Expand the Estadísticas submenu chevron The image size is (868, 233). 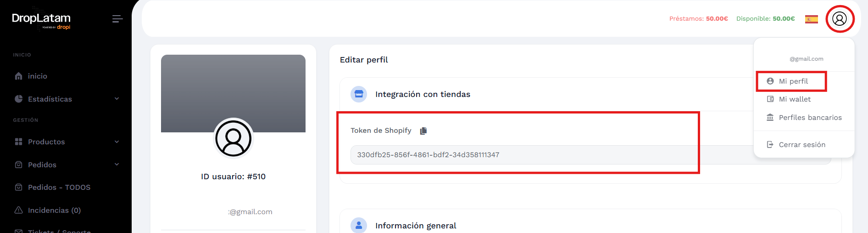[x=117, y=99]
